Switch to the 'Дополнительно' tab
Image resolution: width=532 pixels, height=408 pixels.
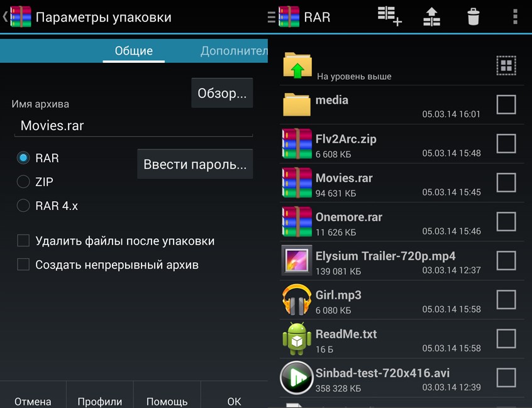234,51
